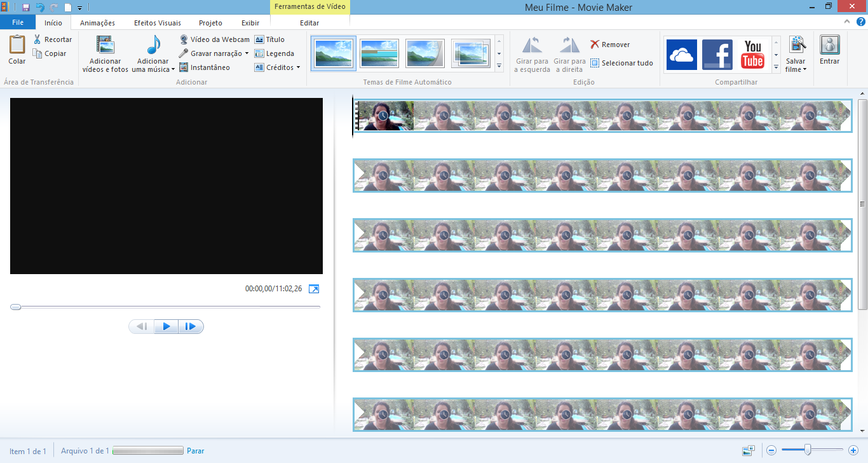868x463 pixels.
Task: Click the Redo icon in quick access toolbar
Action: pos(54,8)
